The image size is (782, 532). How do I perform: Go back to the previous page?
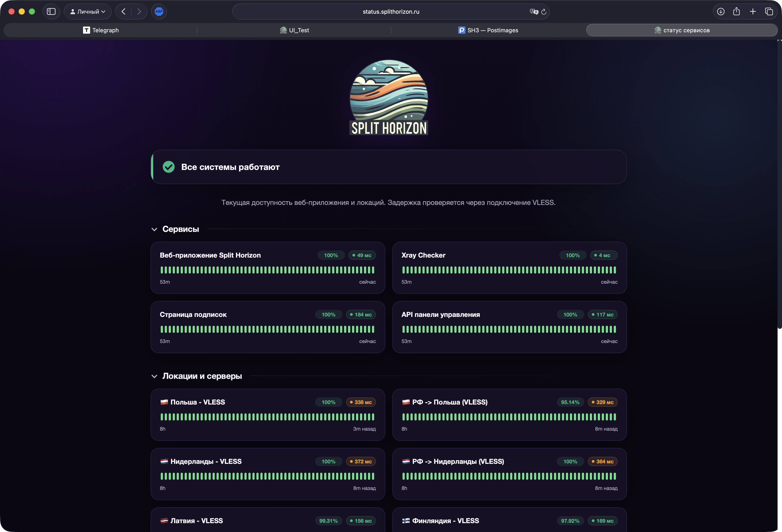[x=124, y=12]
